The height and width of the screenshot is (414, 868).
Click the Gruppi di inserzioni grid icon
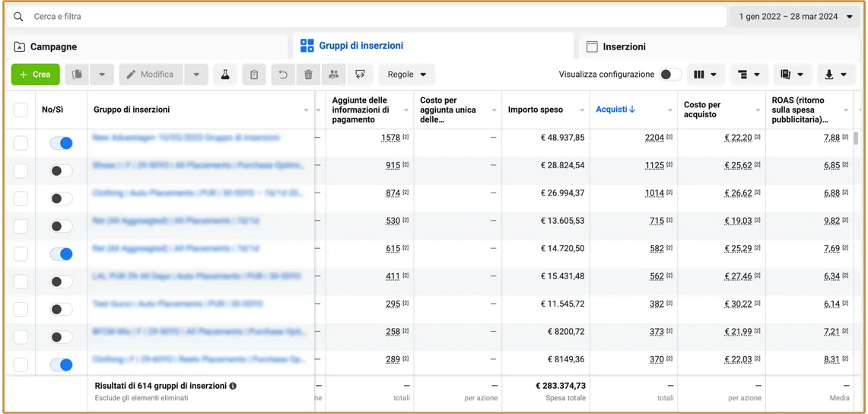coord(307,46)
